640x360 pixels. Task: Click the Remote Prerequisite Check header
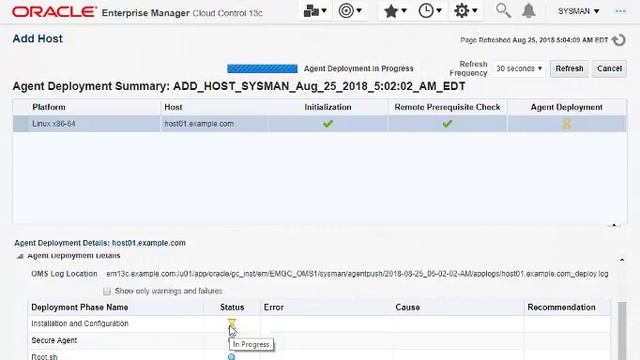(447, 107)
